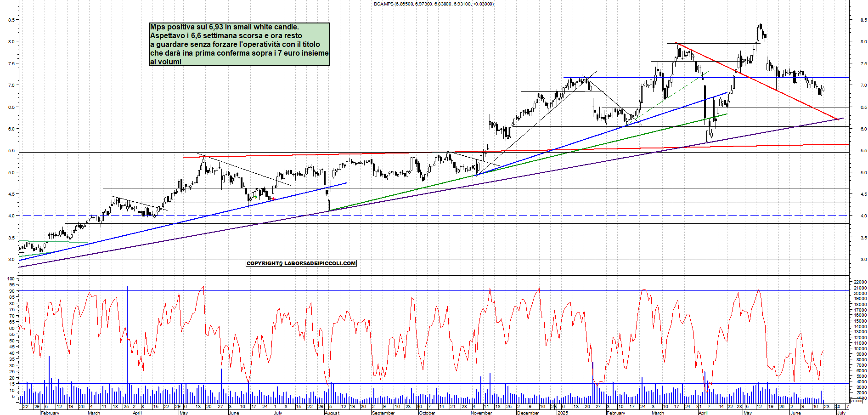868x415 pixels.
Task: Click the 50 oscillator scale label
Action: pos(12,341)
